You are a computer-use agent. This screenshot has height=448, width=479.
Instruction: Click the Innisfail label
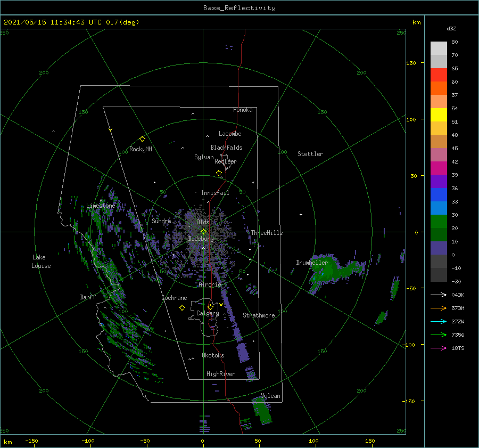tap(215, 193)
